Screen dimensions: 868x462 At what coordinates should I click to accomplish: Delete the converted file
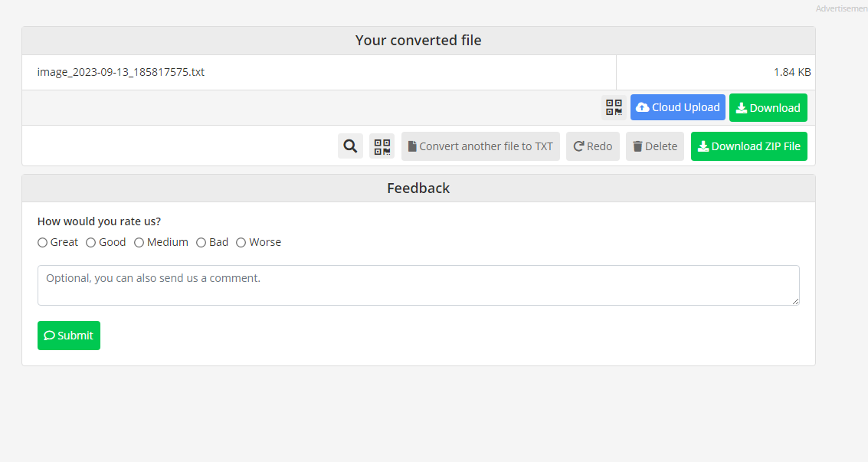[x=655, y=146]
